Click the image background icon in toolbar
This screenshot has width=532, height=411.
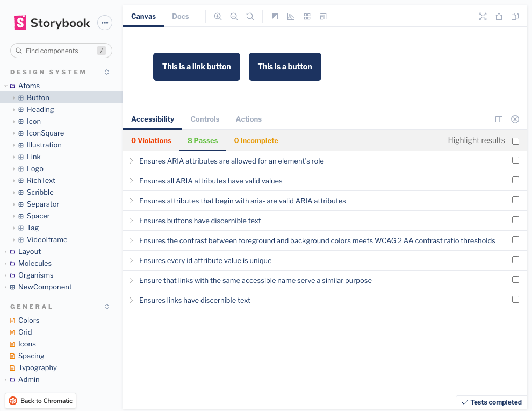291,16
